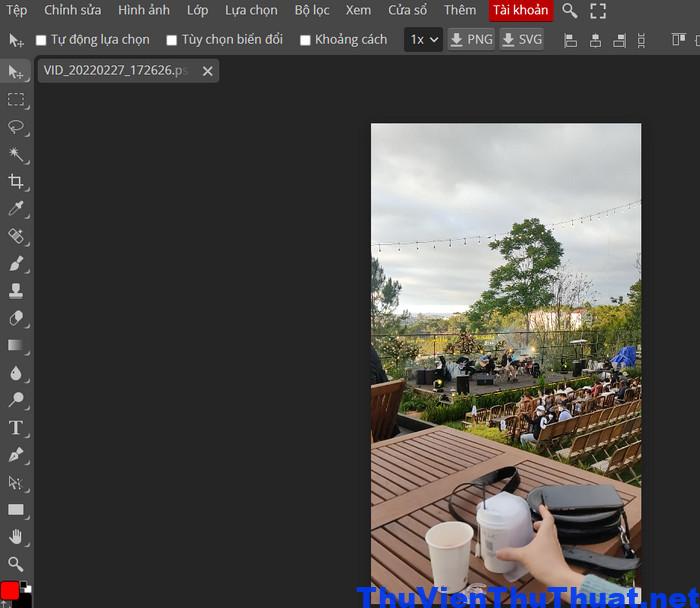The height and width of the screenshot is (608, 700).
Task: Close the VID_20220227_172626 tab
Action: coord(208,71)
